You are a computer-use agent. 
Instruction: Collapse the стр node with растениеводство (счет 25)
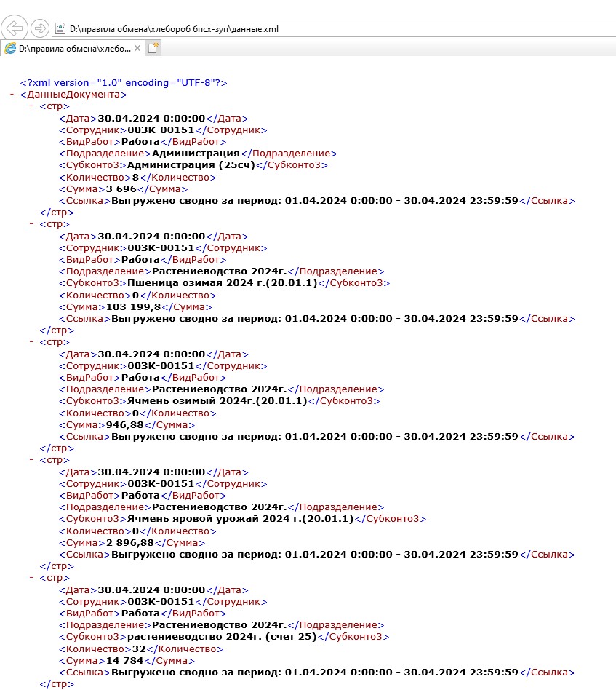pyautogui.click(x=31, y=578)
